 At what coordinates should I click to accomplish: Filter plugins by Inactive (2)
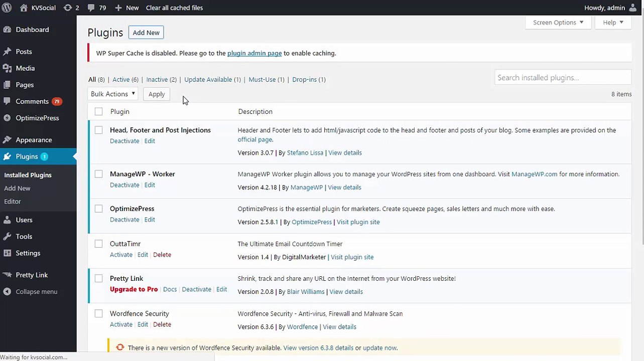[x=161, y=79]
